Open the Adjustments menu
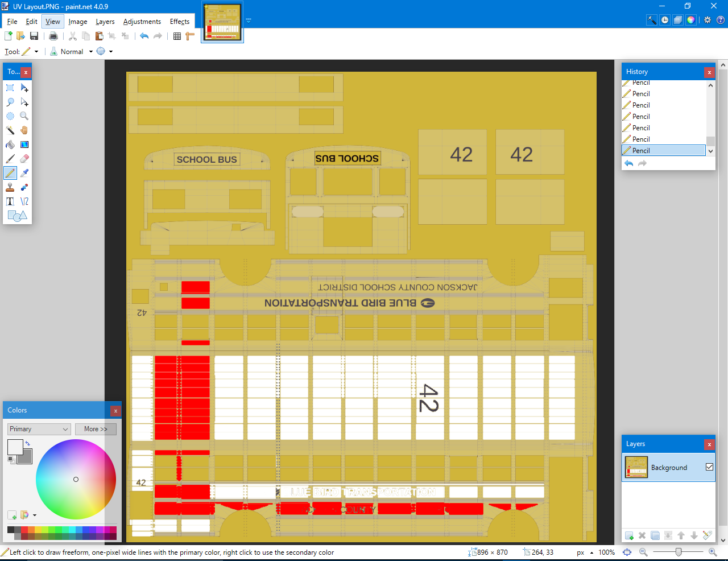The width and height of the screenshot is (728, 561). [142, 22]
